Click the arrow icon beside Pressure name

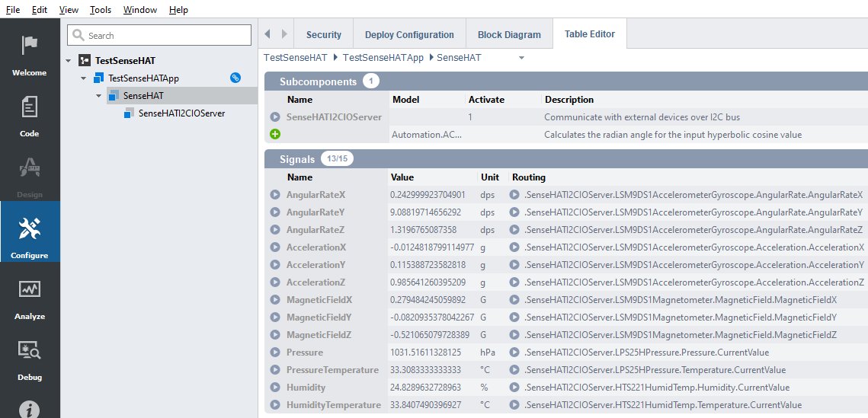[275, 353]
